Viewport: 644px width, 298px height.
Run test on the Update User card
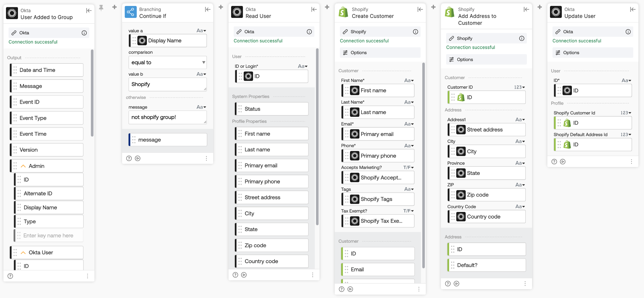click(x=563, y=162)
